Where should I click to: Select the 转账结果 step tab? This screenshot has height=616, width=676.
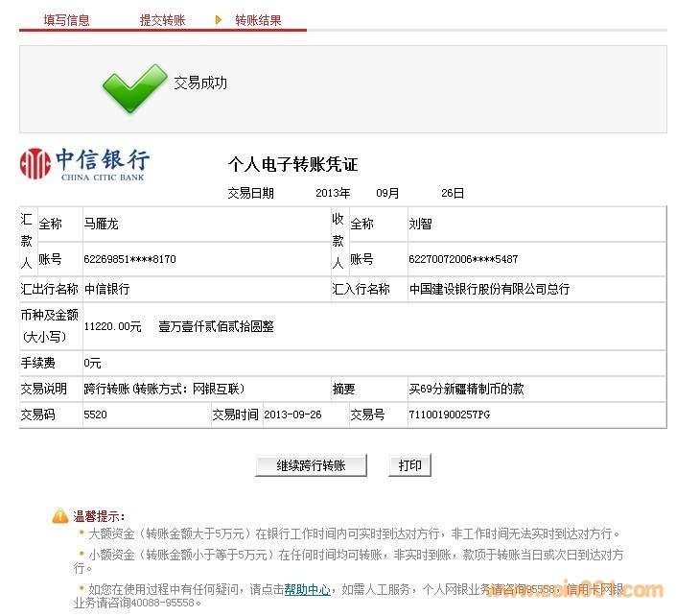click(258, 20)
